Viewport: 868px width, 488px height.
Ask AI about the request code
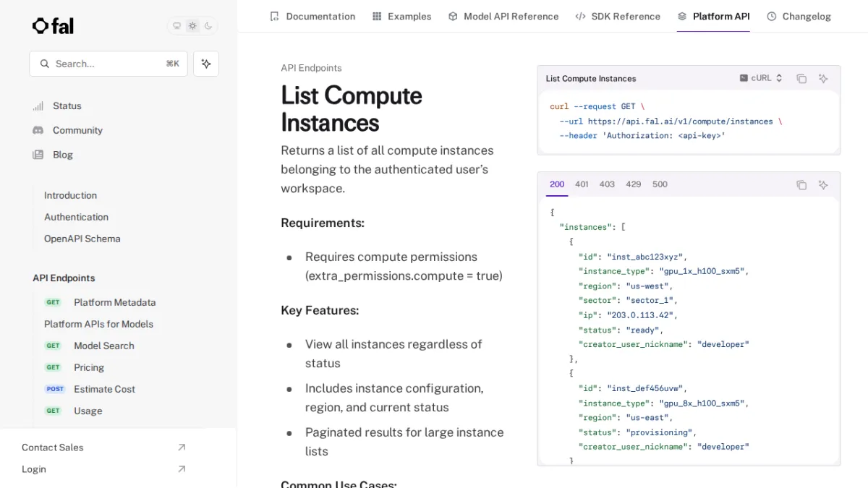[x=823, y=78]
